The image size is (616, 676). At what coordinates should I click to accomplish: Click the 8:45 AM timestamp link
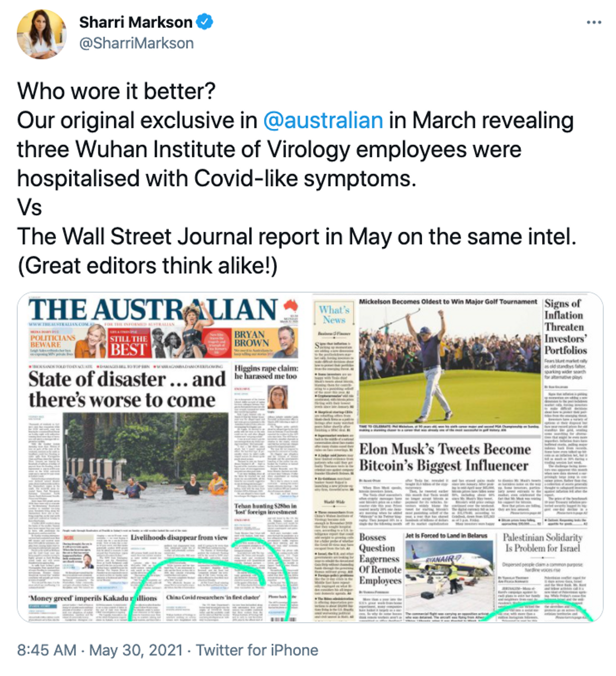tap(46, 650)
